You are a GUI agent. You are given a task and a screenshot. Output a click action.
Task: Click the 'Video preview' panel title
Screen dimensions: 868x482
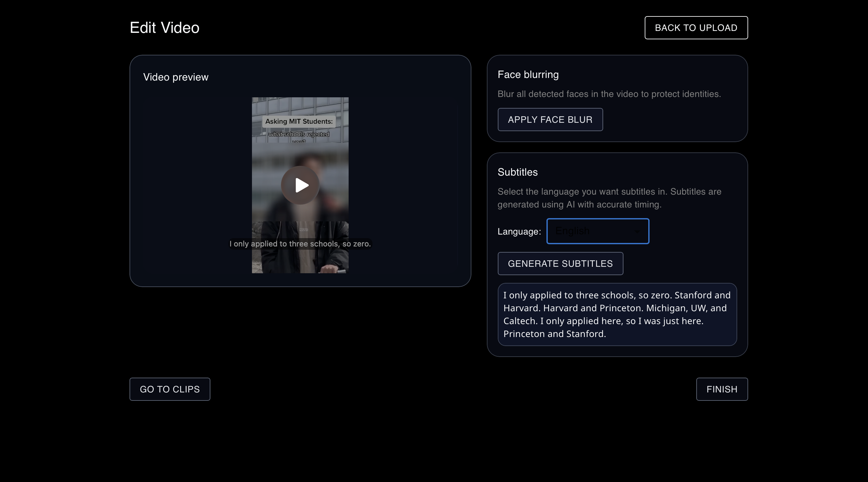point(176,77)
